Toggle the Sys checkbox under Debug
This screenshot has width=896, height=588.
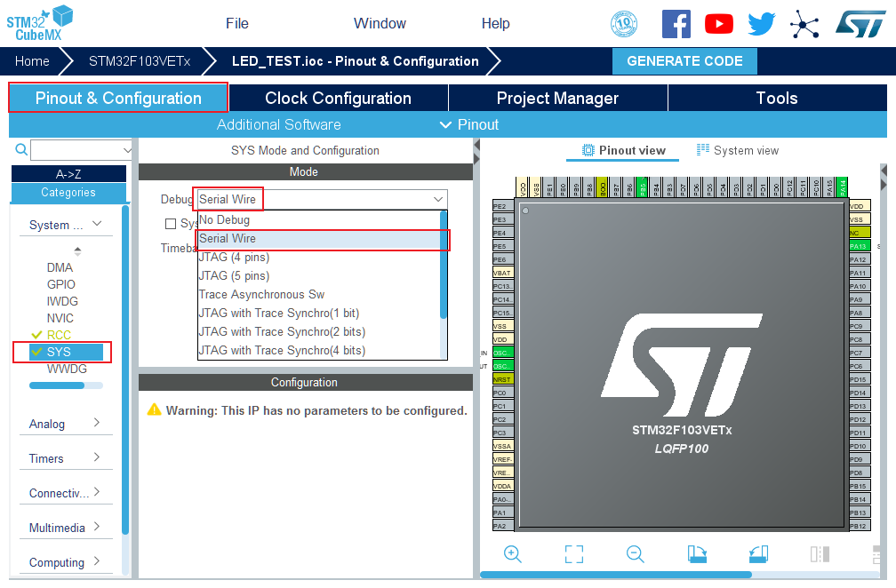[x=171, y=224]
